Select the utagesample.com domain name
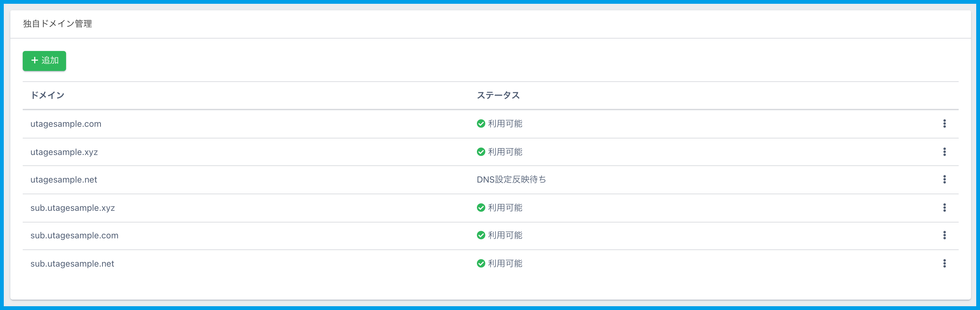Image resolution: width=980 pixels, height=310 pixels. click(x=66, y=124)
